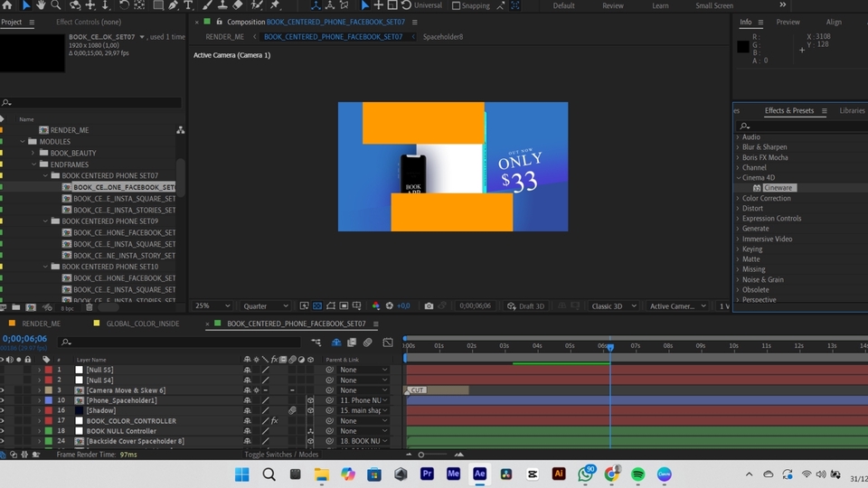The height and width of the screenshot is (488, 868).
Task: Delete selected project item with trash icon
Action: pos(90,307)
